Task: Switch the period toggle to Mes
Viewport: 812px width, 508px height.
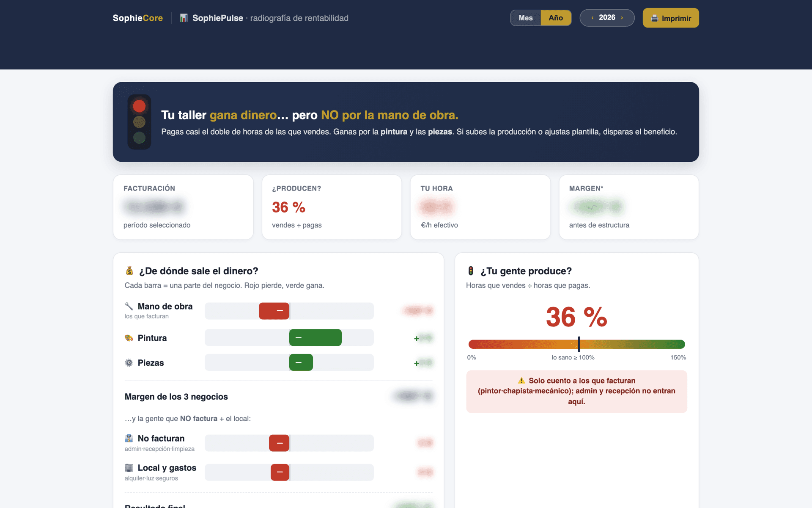Action: (x=526, y=18)
